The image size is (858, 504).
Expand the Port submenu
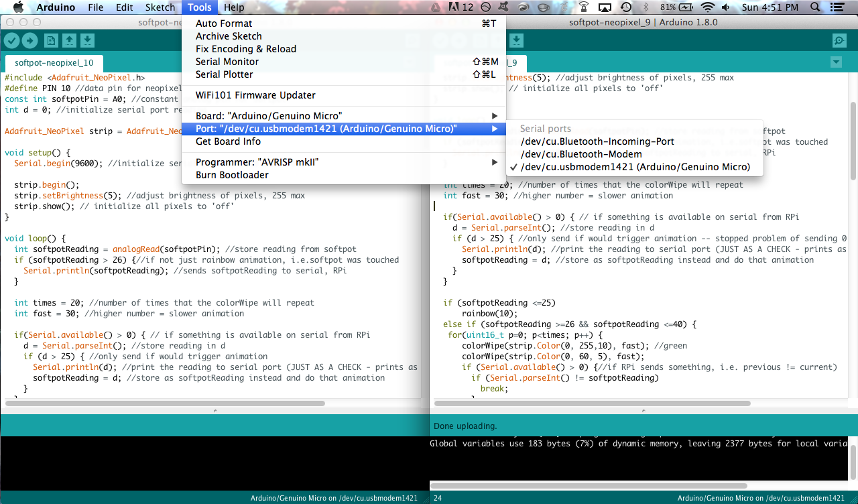344,129
